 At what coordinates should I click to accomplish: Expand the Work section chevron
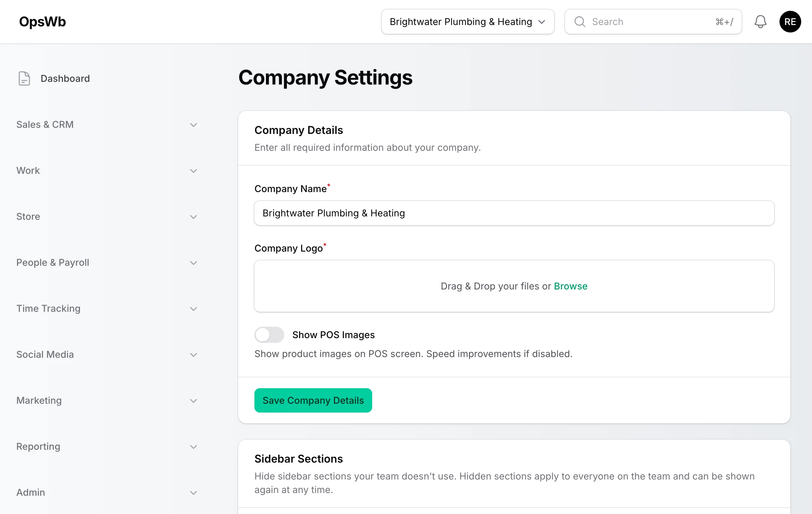pyautogui.click(x=194, y=171)
